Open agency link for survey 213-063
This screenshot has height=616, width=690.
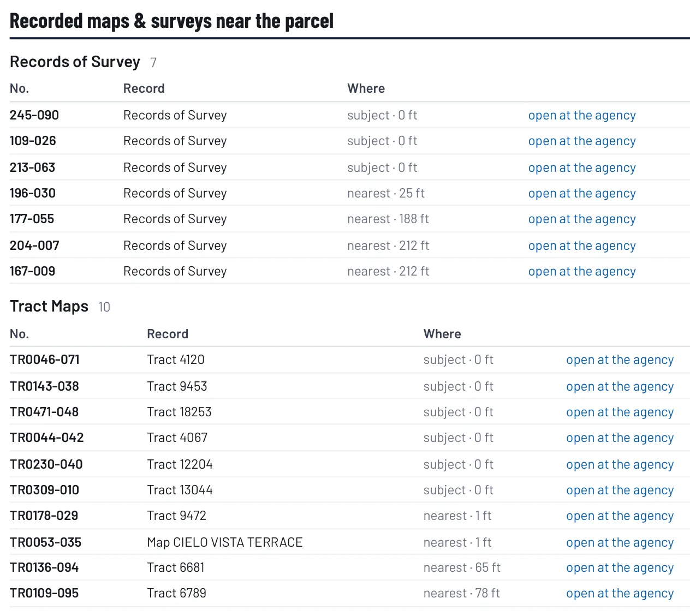coord(582,168)
